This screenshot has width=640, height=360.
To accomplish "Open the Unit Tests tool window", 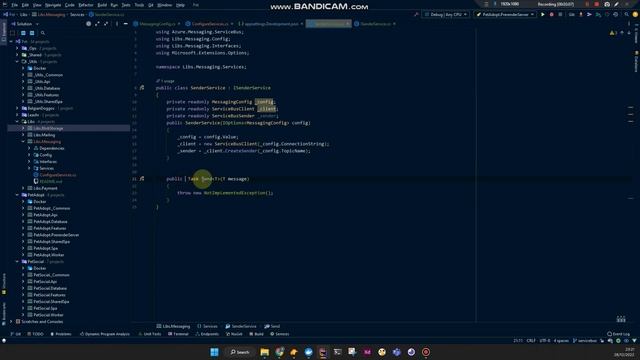I will tap(150, 334).
